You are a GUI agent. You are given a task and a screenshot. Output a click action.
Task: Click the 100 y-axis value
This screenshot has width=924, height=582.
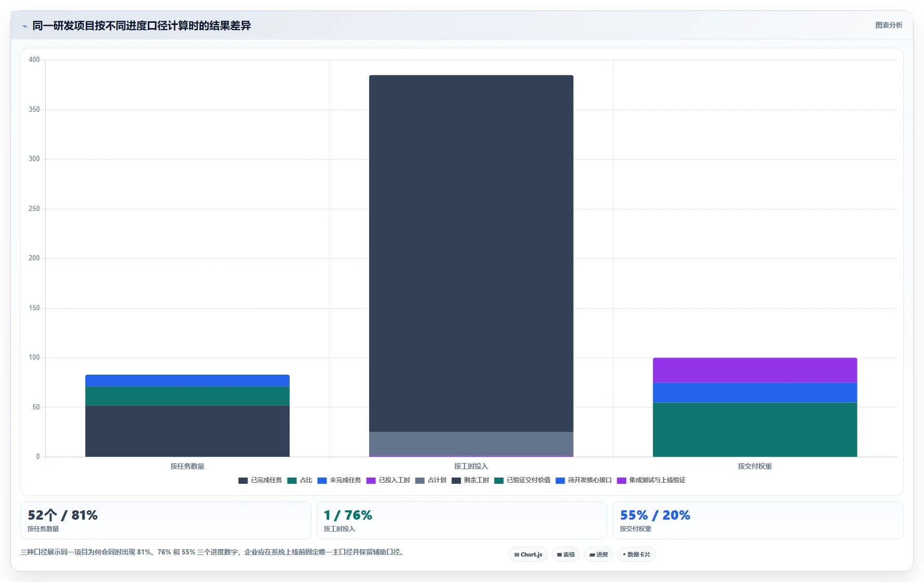34,358
